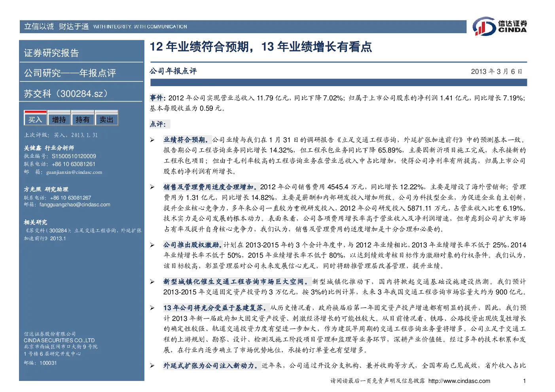Click the arrow bullet beside 新型城镇化催生
Screen dimensions: 555x392
pyautogui.click(x=152, y=282)
